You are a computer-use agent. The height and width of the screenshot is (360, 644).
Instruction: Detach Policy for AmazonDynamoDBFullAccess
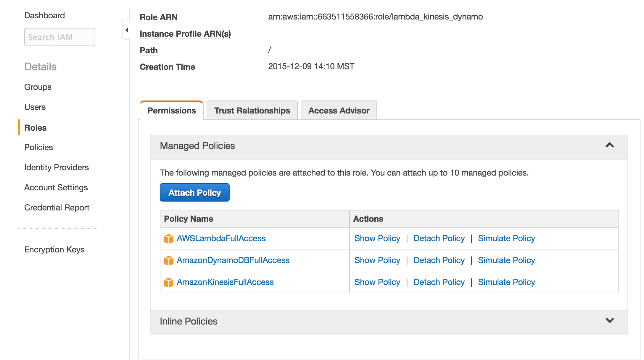point(439,260)
